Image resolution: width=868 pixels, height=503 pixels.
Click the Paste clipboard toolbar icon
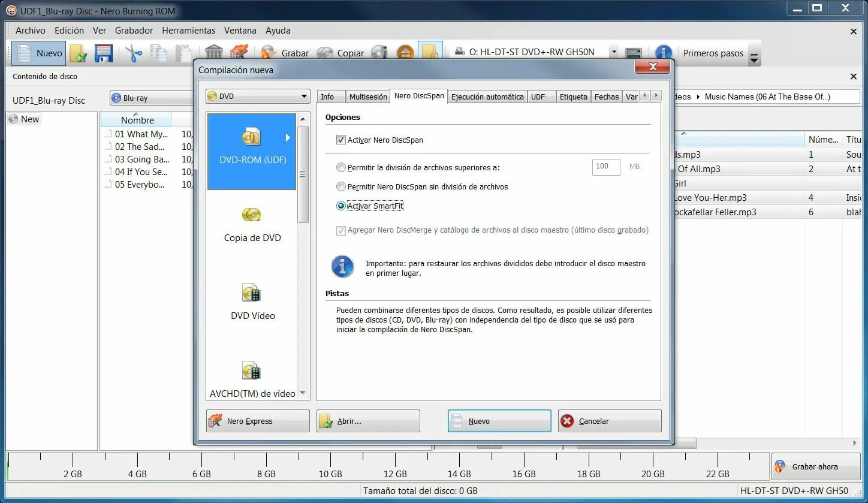[x=183, y=53]
